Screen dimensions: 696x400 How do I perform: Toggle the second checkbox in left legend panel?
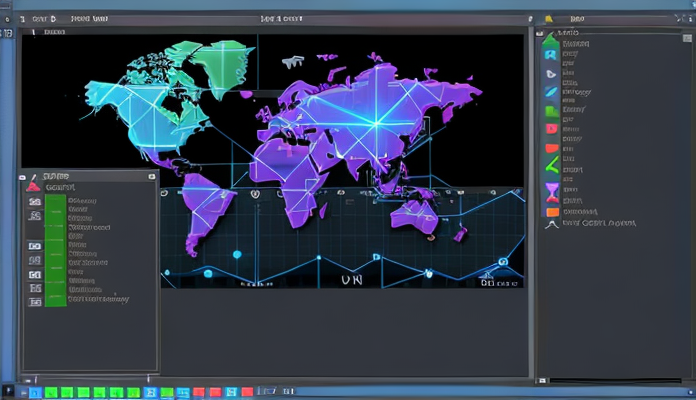tap(34, 214)
